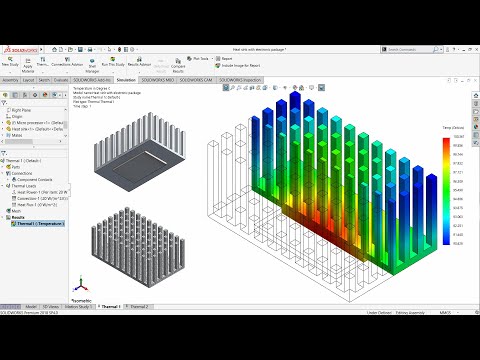
Task: Open the FeatureManager design tree tab
Action: tap(5, 95)
